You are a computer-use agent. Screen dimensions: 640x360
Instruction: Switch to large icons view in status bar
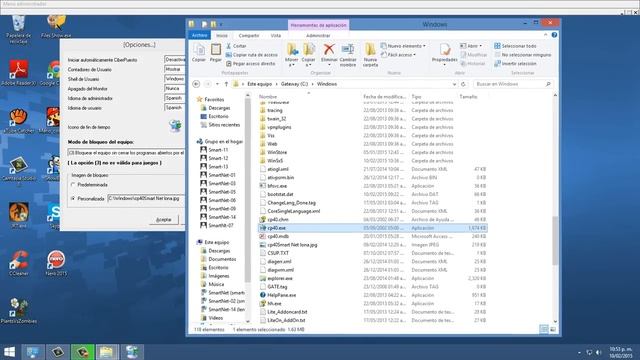pos(553,329)
